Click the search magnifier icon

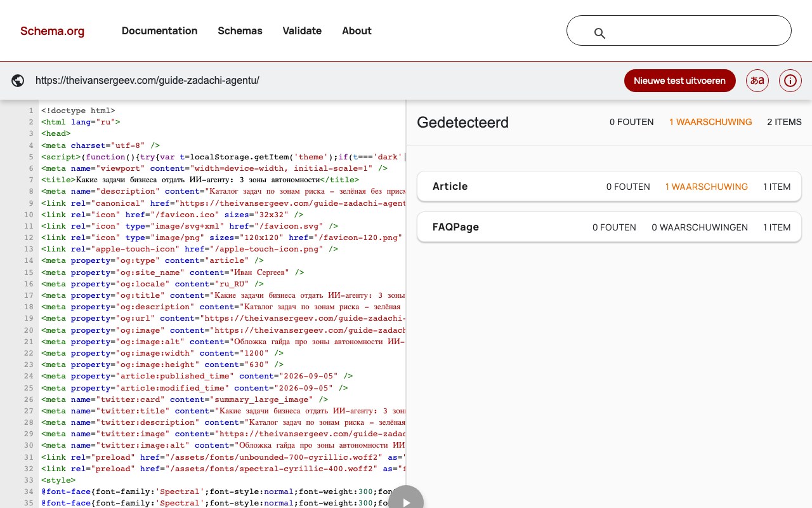(x=599, y=33)
